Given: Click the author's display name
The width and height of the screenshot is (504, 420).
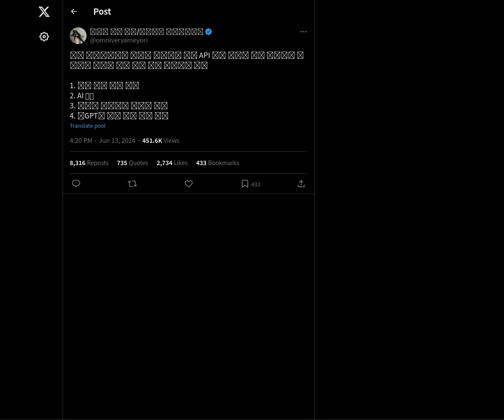Looking at the screenshot, I should coord(147,31).
